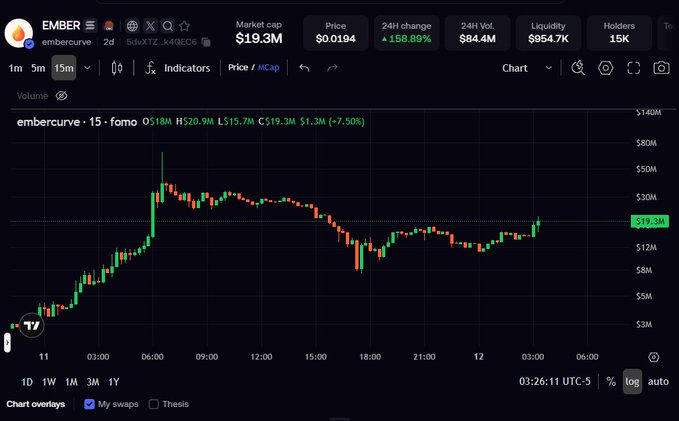Click the orange launchpad badge icon
679x421 pixels.
click(x=109, y=26)
